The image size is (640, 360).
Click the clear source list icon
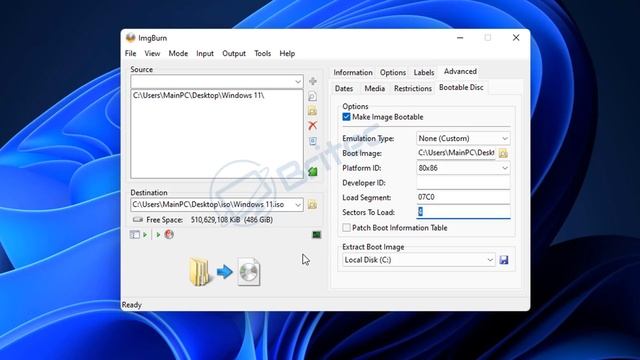click(313, 141)
